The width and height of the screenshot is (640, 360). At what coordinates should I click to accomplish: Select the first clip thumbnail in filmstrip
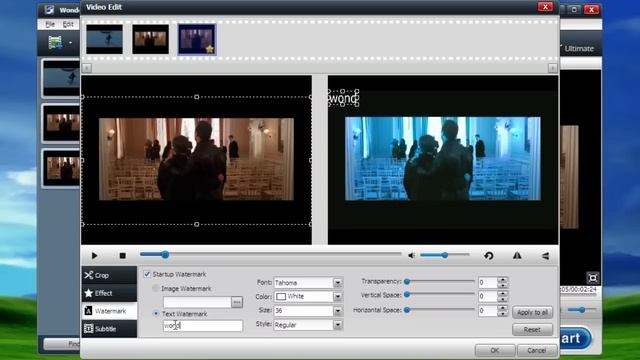click(x=104, y=39)
